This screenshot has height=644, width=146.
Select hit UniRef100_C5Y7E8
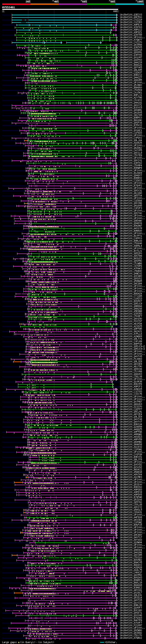131,156
